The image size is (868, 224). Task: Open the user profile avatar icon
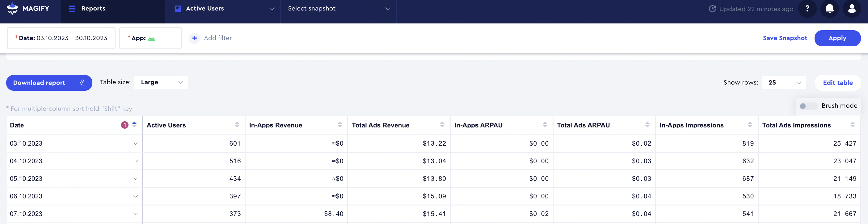click(x=852, y=9)
